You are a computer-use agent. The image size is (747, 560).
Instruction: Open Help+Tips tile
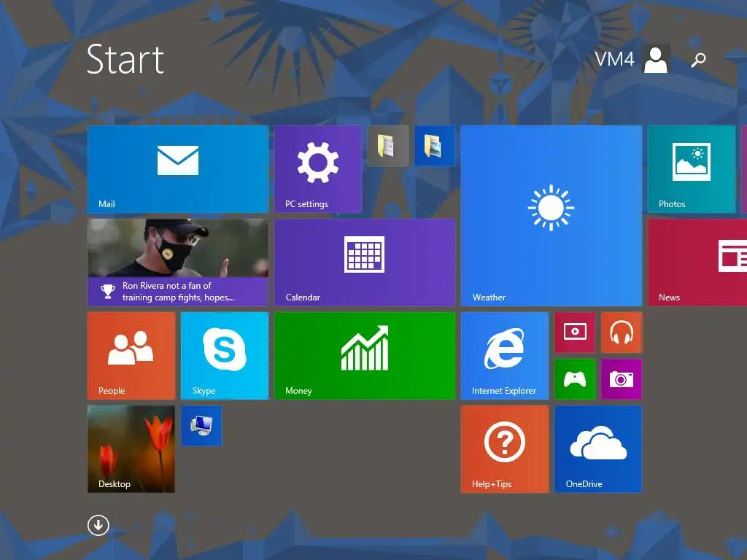pos(505,449)
